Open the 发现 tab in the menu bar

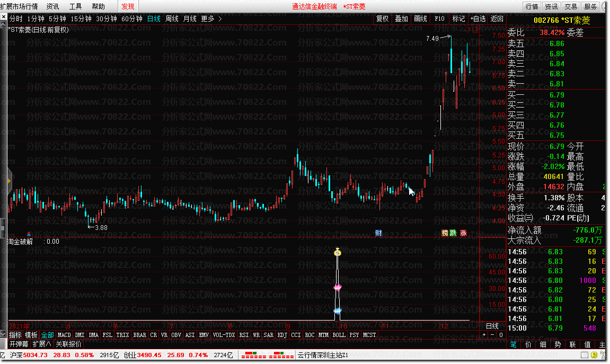click(x=128, y=6)
